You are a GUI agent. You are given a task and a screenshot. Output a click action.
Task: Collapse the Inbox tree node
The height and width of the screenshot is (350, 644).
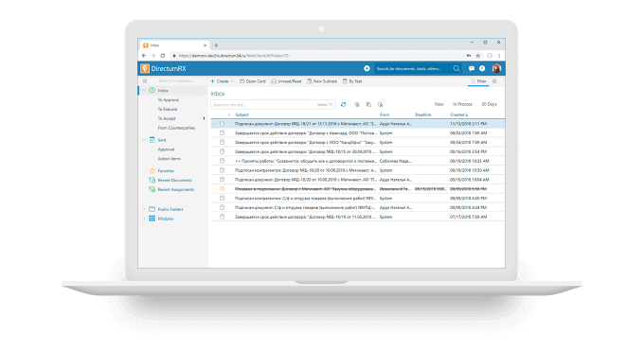pos(144,90)
